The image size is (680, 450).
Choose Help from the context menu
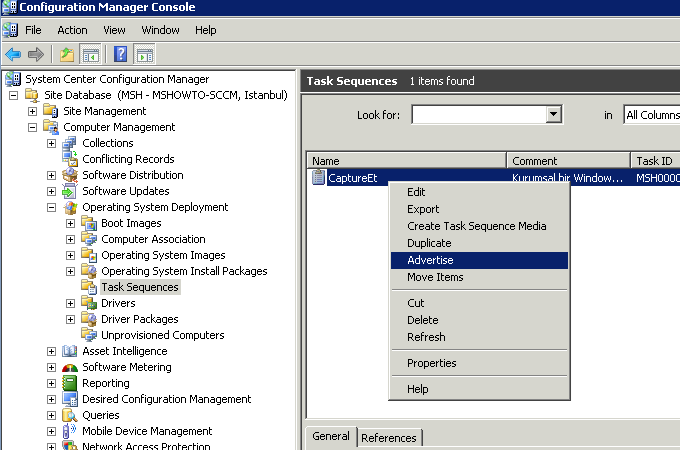tap(479, 389)
